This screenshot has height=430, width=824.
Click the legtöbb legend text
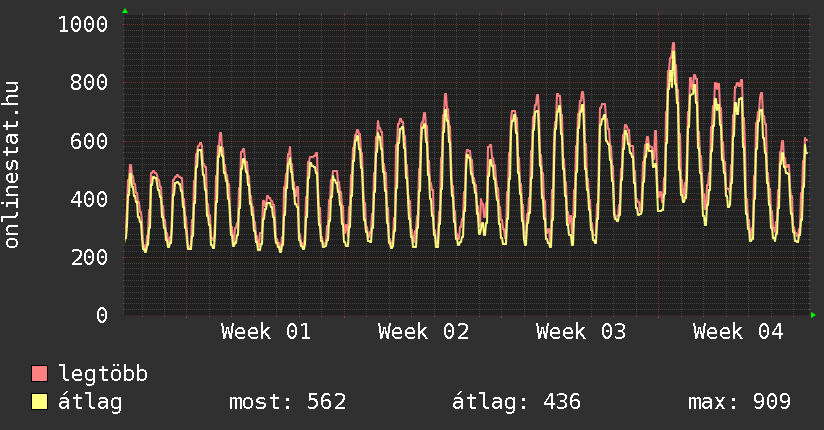coord(104,374)
